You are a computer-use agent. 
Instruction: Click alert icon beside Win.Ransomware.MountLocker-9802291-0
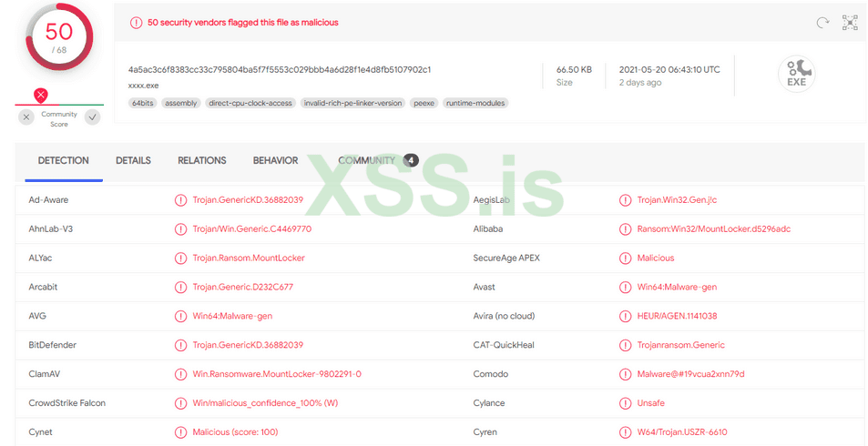pyautogui.click(x=180, y=374)
